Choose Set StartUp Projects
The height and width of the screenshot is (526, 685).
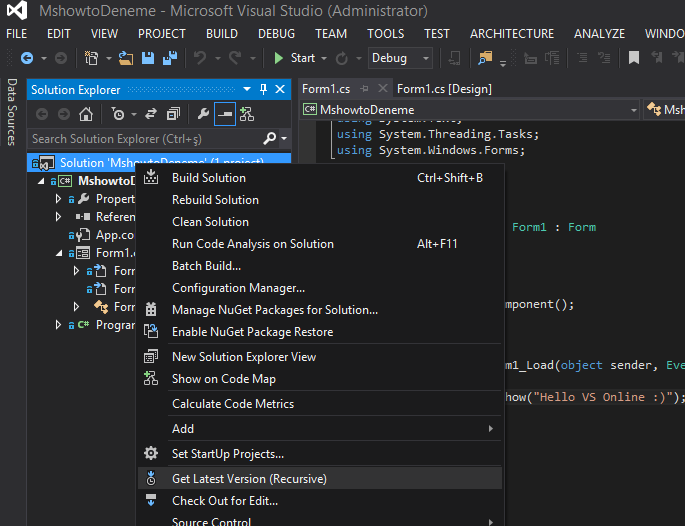(x=321, y=453)
